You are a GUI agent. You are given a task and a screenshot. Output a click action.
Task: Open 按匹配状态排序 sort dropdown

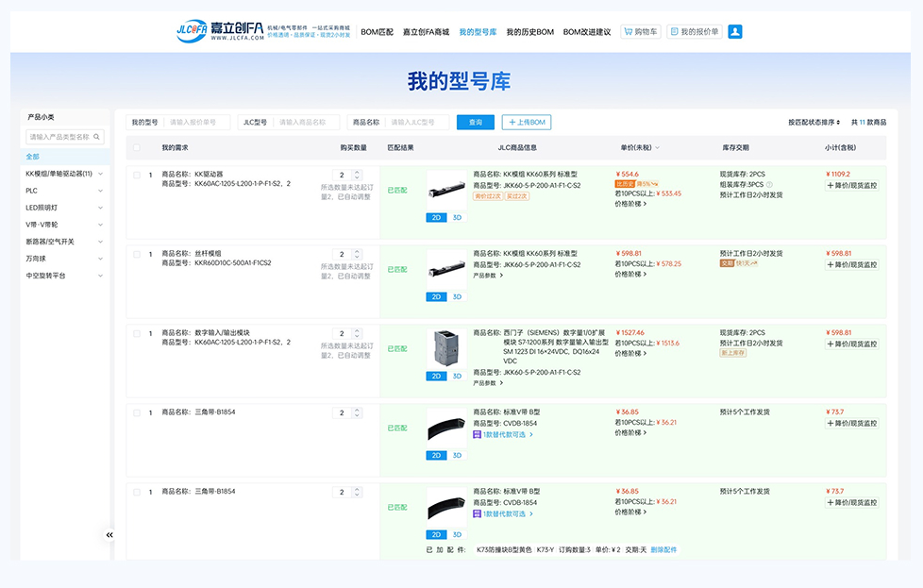[x=814, y=123]
